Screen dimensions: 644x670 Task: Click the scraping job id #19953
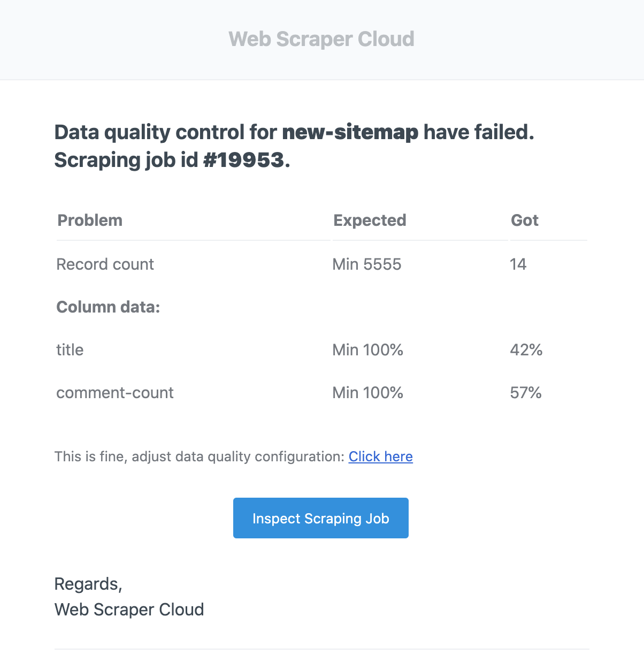click(243, 160)
